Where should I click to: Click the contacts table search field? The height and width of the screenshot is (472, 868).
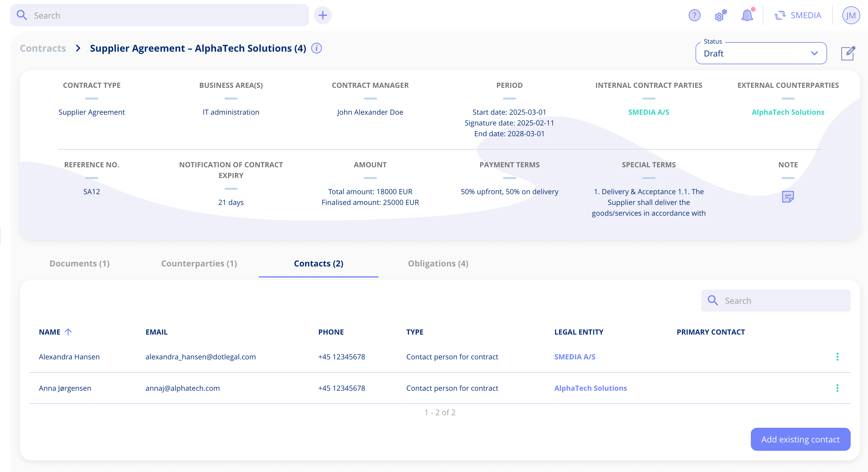point(776,300)
